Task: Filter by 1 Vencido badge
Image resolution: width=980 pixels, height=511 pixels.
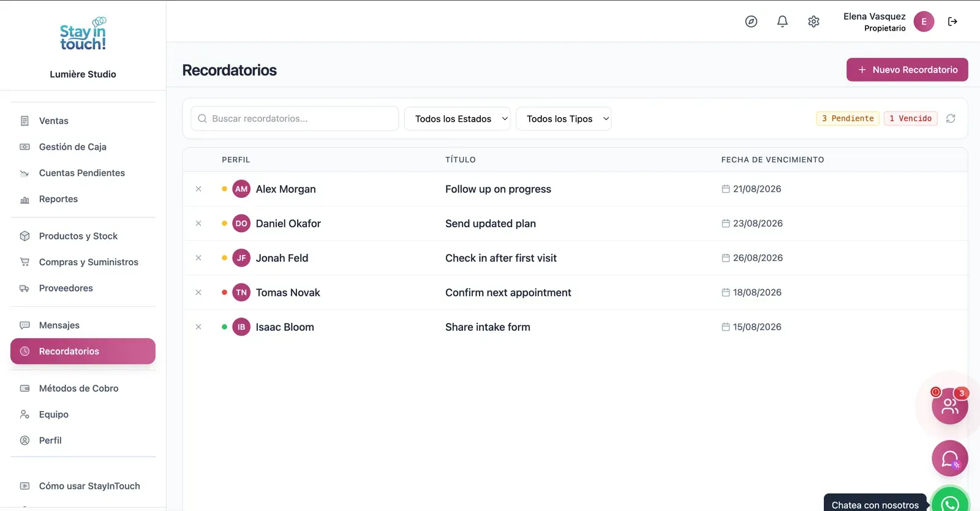Action: tap(910, 118)
